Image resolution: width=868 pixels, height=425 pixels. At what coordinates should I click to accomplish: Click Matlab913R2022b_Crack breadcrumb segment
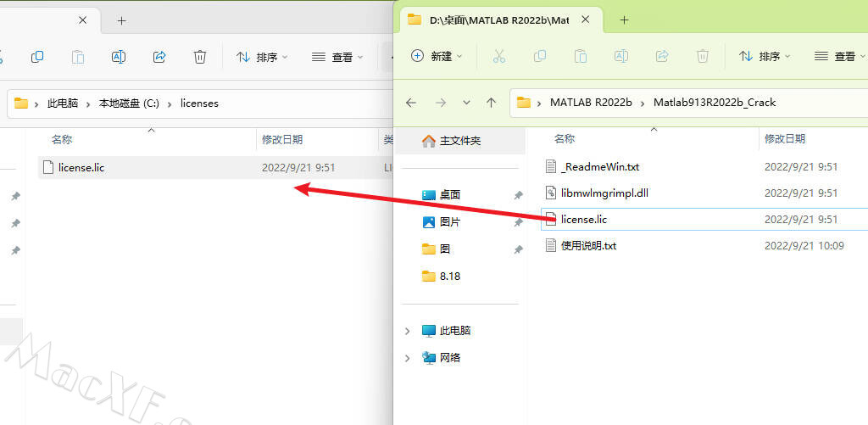(715, 103)
